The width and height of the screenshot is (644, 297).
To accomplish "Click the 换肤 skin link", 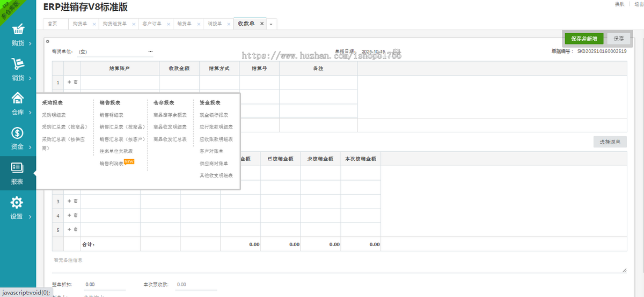I will 619,4.
